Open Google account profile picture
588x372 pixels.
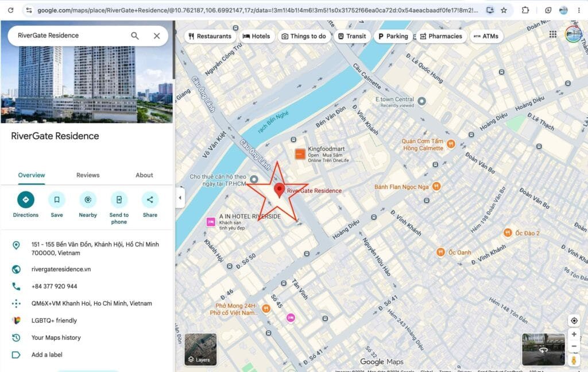574,34
